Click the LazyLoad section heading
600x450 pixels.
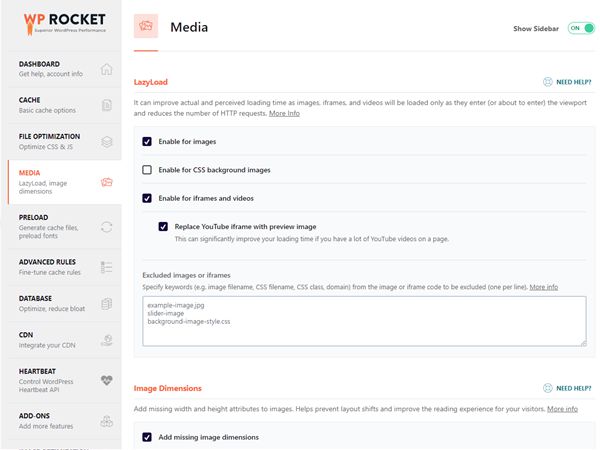click(151, 82)
